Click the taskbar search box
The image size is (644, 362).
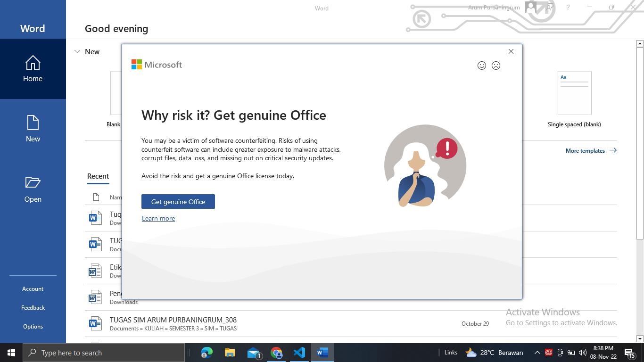104,353
